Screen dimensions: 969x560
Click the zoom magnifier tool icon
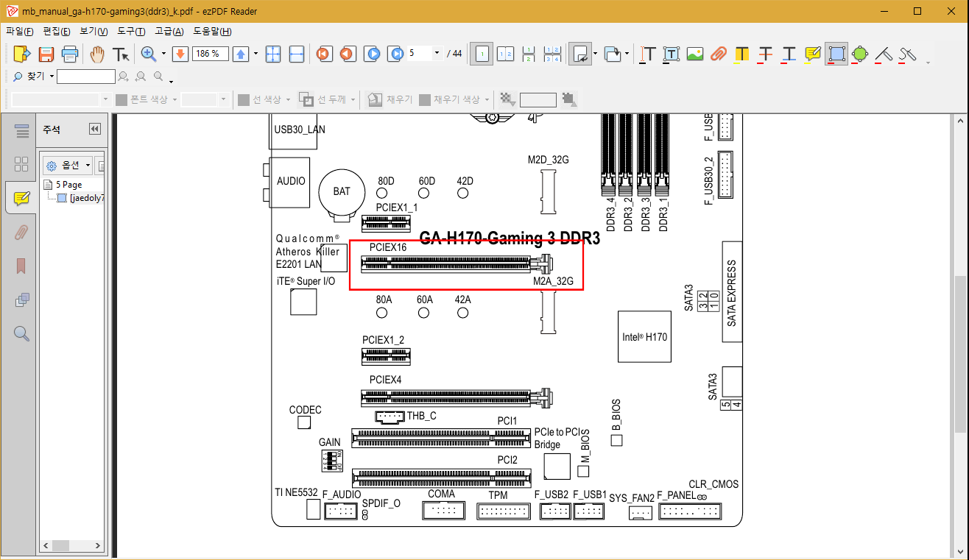149,54
